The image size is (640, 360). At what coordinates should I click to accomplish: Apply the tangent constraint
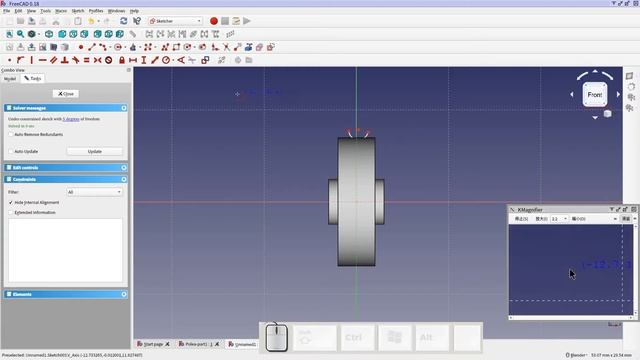76,60
